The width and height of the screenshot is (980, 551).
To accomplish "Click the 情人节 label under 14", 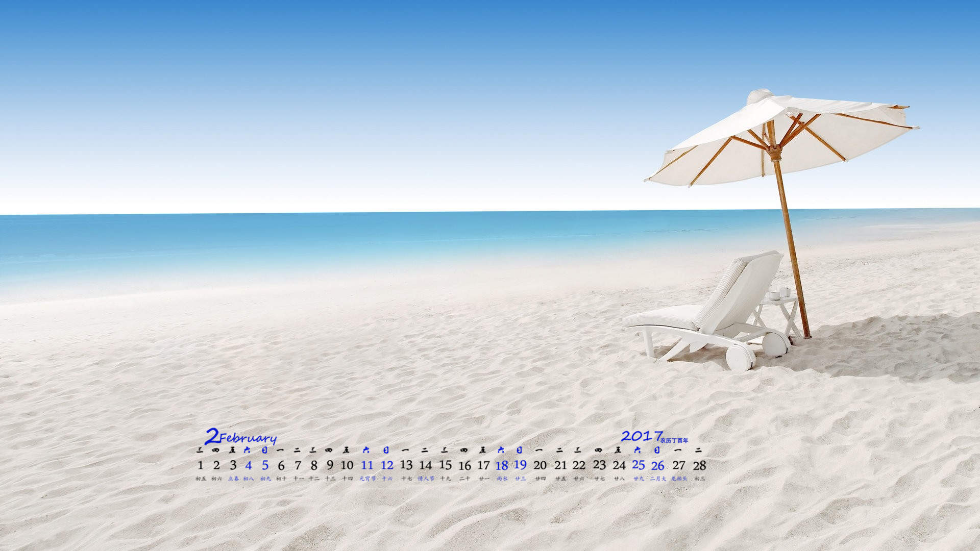I will [x=426, y=479].
